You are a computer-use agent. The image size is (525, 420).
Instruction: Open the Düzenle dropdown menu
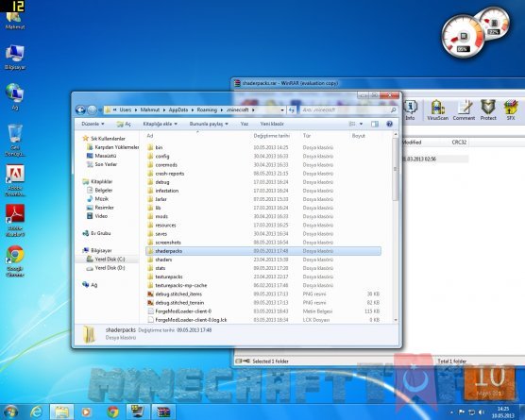click(x=93, y=124)
